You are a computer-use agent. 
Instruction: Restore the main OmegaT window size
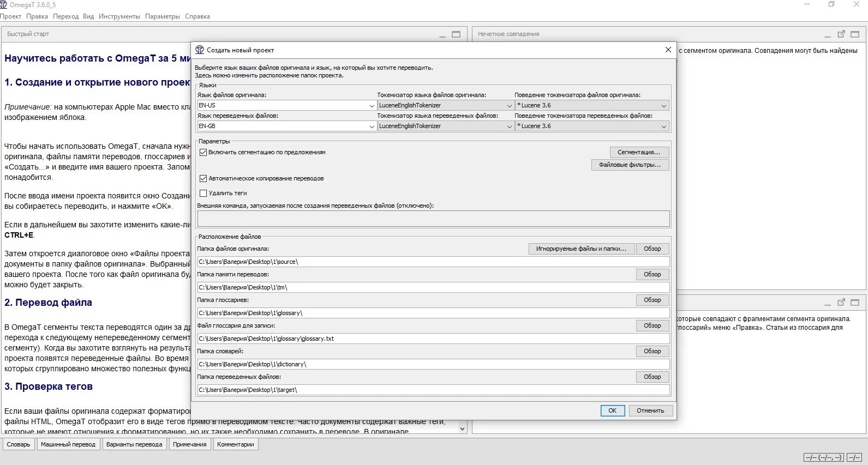click(831, 4)
